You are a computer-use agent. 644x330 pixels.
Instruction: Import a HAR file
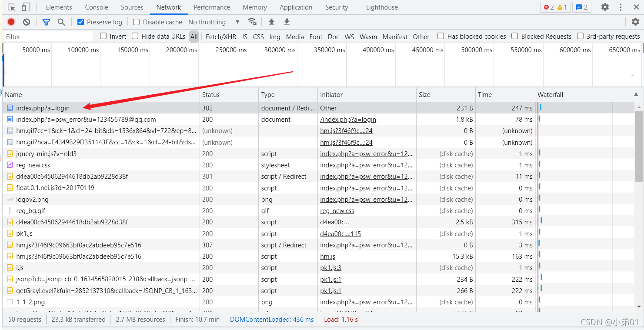tap(270, 22)
